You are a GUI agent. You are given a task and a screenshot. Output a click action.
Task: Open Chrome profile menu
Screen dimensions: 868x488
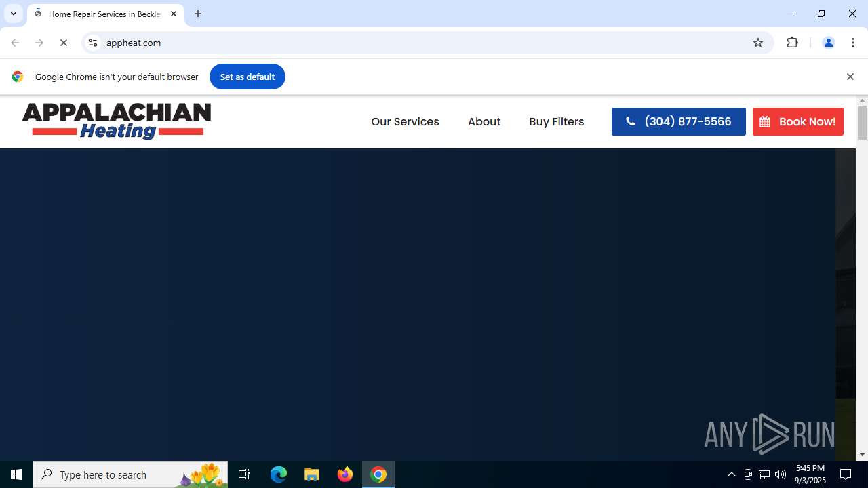[828, 43]
